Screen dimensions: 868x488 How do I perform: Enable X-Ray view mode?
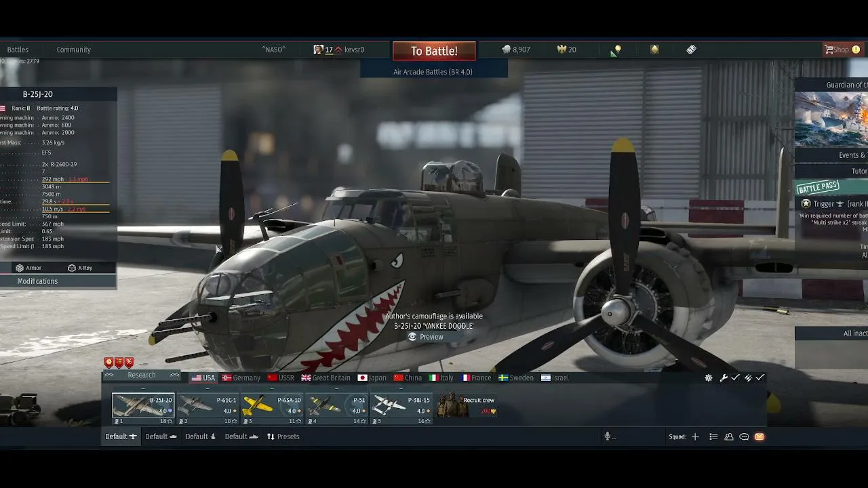coord(80,268)
